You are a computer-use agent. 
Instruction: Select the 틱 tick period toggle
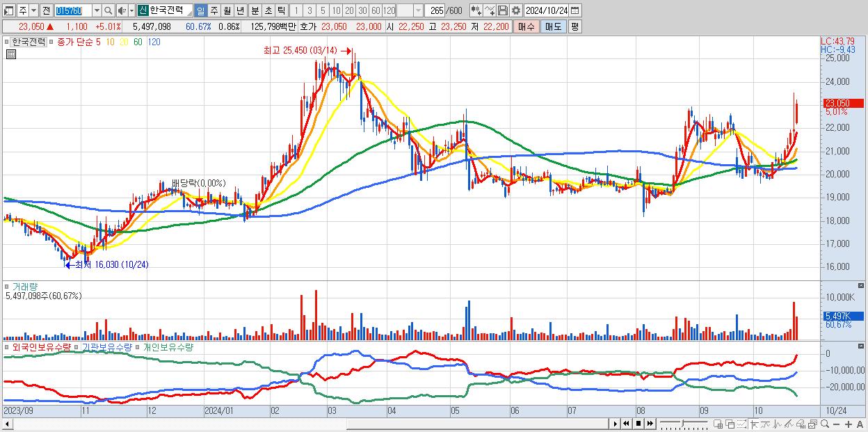(281, 10)
